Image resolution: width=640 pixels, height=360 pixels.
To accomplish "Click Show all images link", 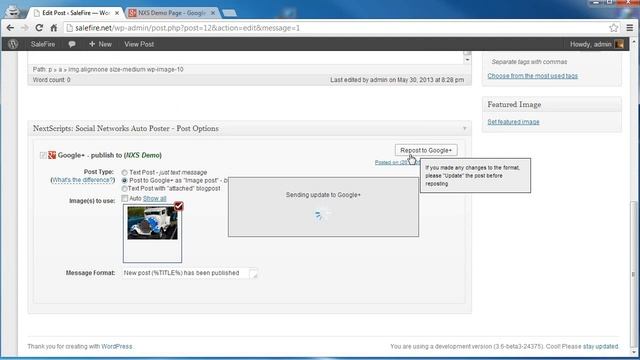I will [x=154, y=198].
